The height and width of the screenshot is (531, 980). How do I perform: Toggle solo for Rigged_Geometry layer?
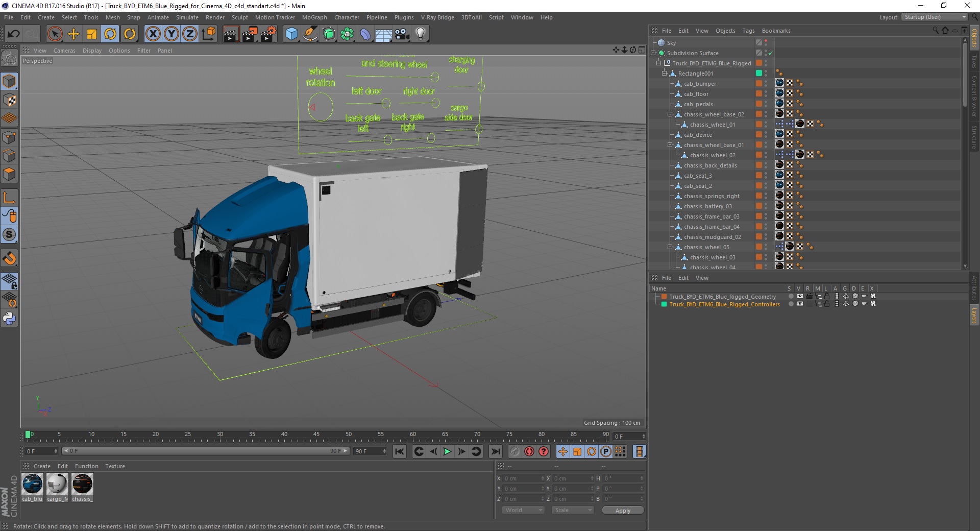[791, 296]
